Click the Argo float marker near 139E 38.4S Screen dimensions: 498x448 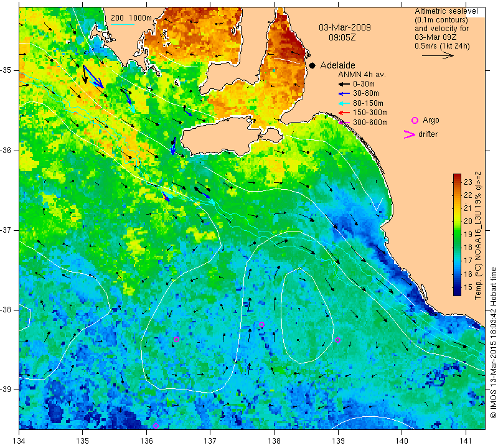337,340
